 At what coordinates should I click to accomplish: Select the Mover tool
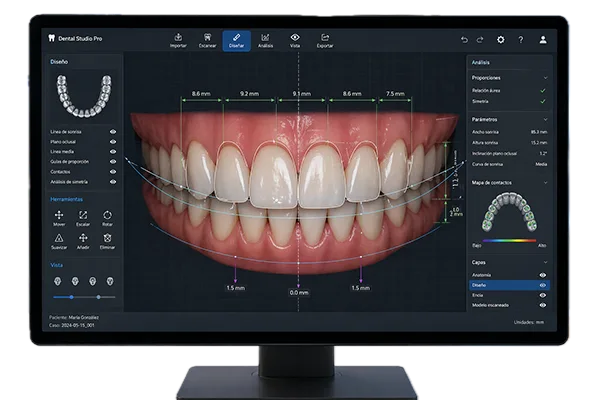(59, 218)
